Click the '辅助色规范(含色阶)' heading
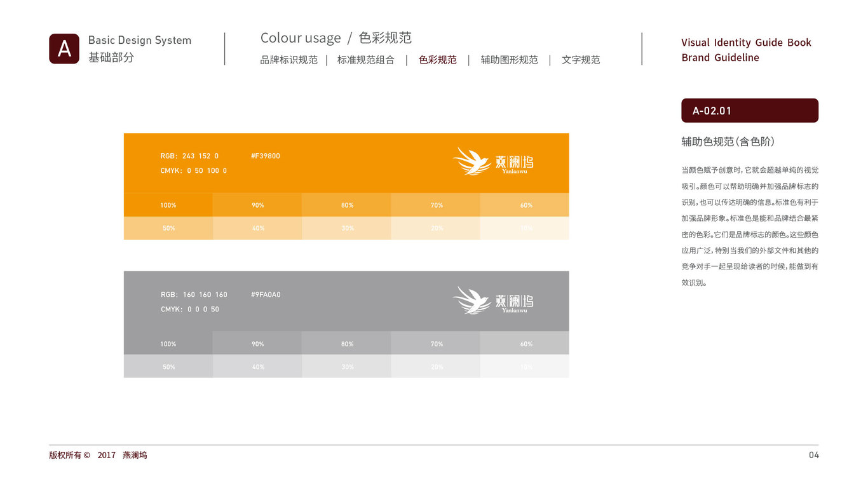868x488 pixels. click(x=728, y=142)
